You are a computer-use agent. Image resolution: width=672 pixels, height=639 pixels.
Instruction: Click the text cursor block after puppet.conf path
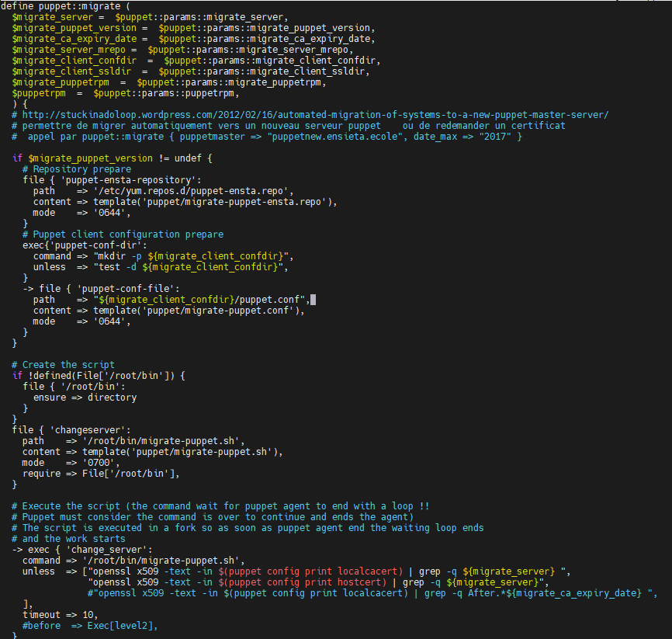coord(313,300)
